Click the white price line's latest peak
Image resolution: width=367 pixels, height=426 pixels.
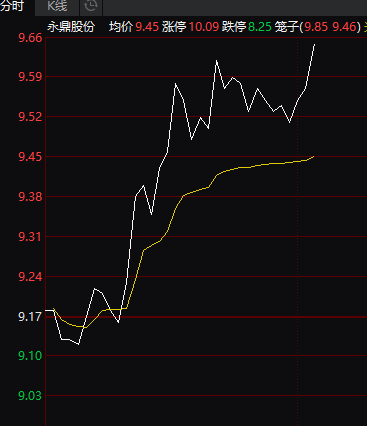(314, 44)
